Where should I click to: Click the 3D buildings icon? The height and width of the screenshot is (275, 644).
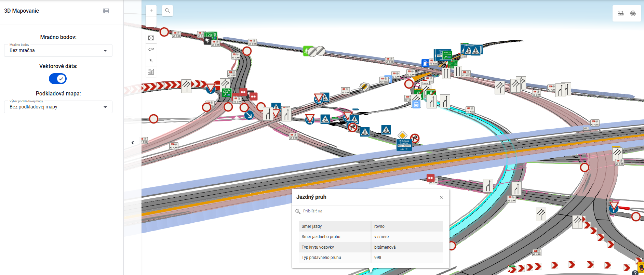[x=151, y=72]
